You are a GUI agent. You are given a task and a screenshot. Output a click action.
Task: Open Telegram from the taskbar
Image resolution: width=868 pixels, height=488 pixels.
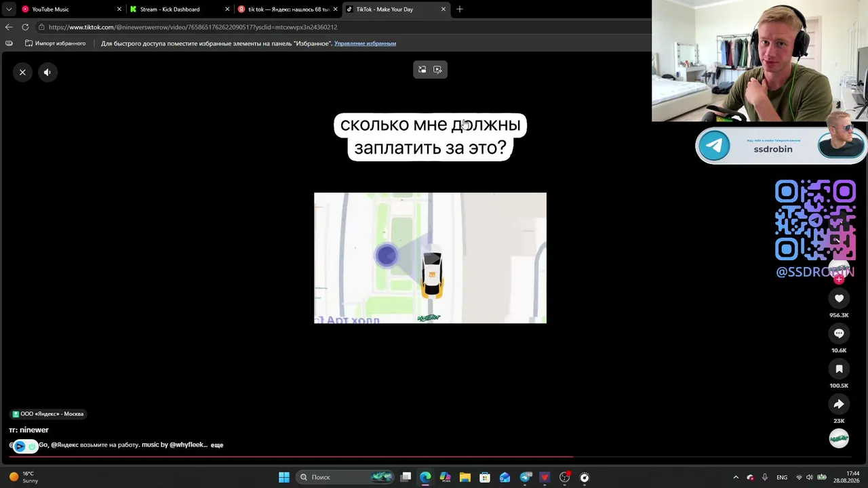525,477
